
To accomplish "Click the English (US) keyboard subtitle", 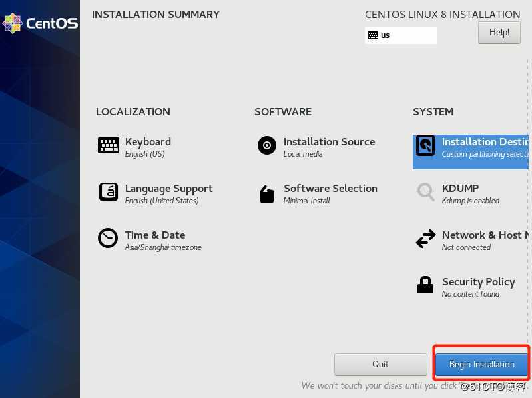I will click(145, 154).
